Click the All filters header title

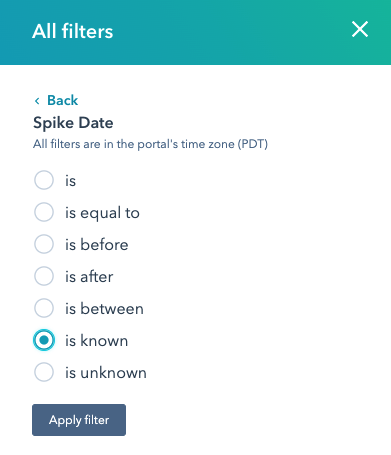coord(73,31)
